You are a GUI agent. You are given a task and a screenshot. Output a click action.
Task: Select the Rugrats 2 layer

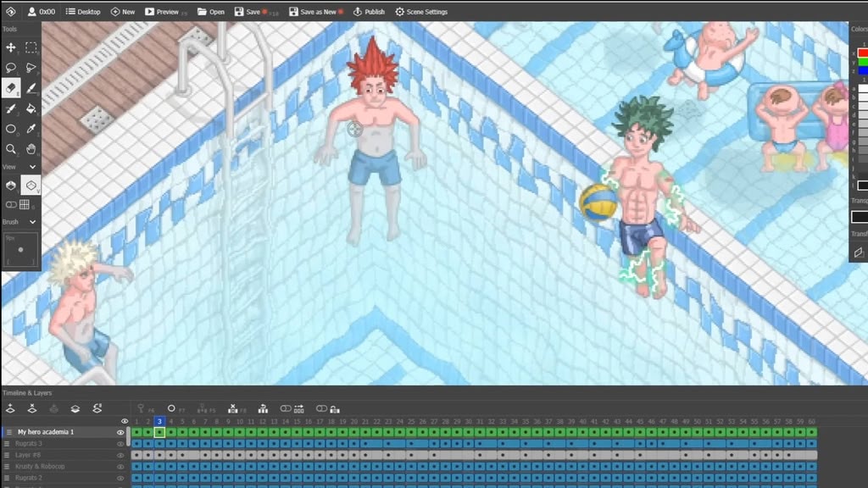click(x=29, y=478)
